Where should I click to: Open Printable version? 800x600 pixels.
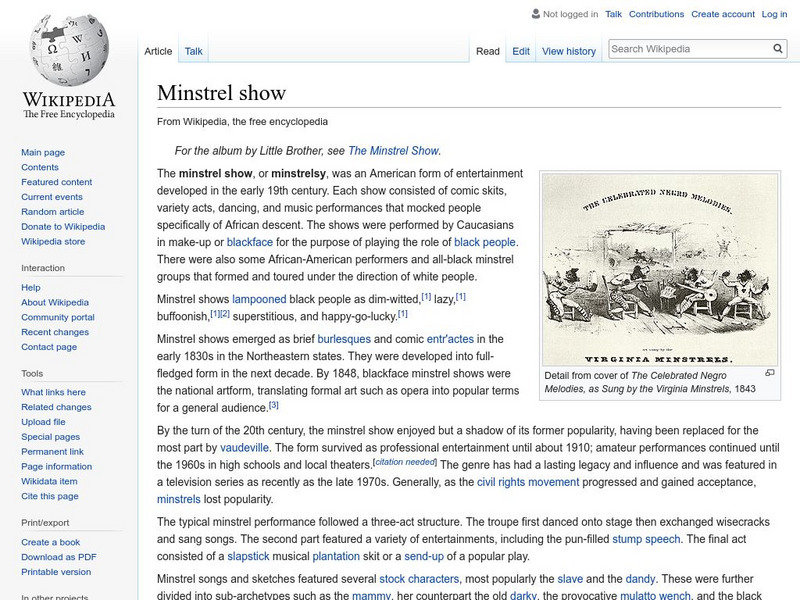coord(56,571)
